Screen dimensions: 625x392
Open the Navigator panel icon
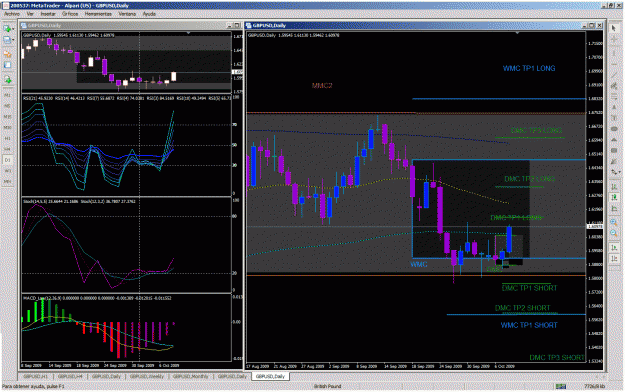7,65
